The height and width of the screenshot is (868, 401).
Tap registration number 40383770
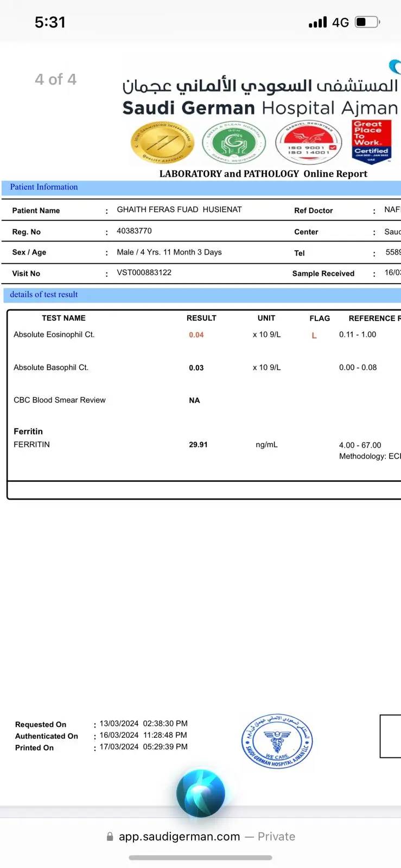pyautogui.click(x=134, y=231)
